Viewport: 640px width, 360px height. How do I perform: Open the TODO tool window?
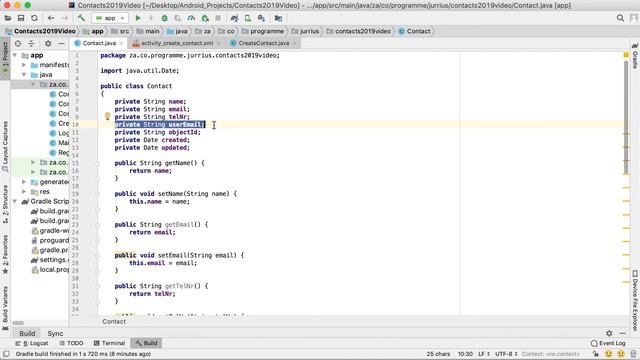[71, 343]
